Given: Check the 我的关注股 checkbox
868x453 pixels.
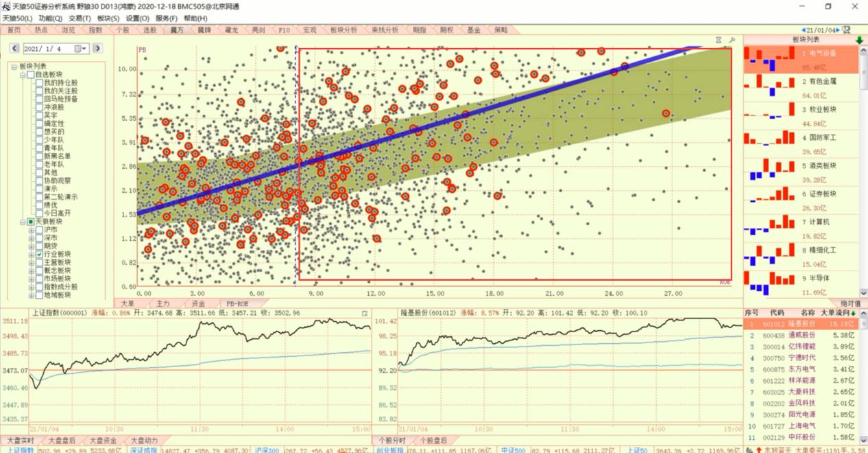Looking at the screenshot, I should click(39, 91).
